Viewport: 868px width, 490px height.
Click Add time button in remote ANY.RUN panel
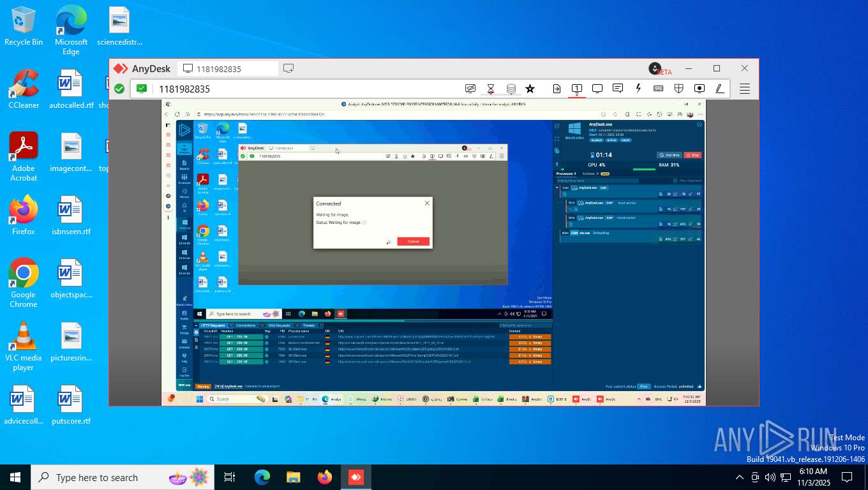pos(670,155)
